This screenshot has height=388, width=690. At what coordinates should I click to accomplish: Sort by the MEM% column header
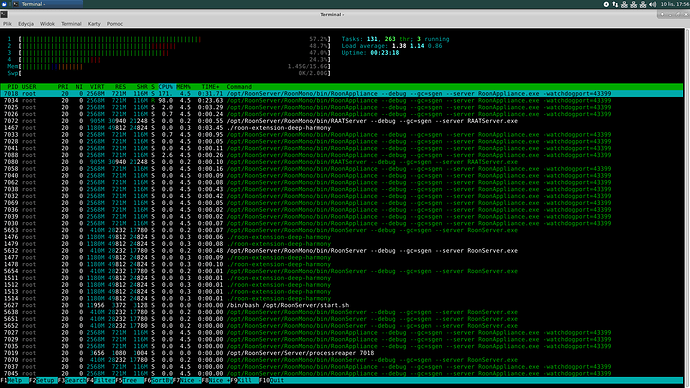[x=184, y=87]
